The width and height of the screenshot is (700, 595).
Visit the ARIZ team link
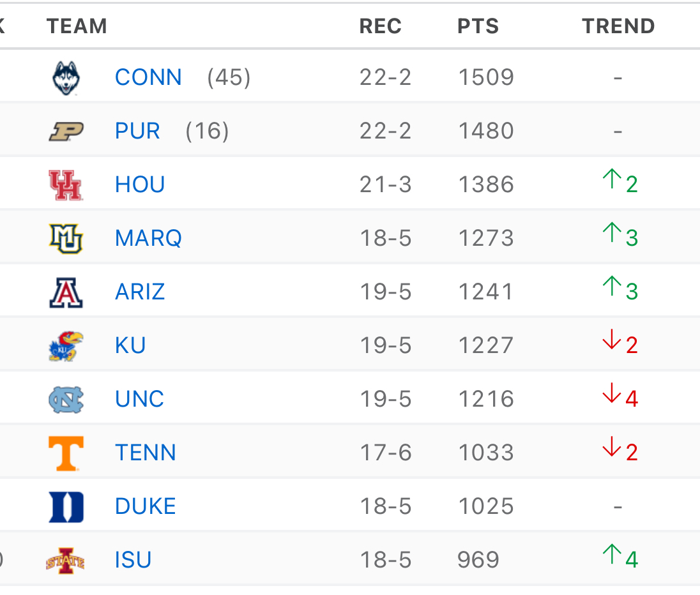tap(140, 292)
